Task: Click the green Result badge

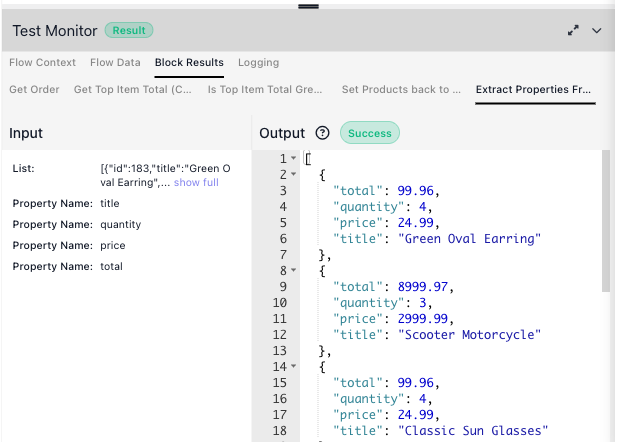Action: point(129,30)
